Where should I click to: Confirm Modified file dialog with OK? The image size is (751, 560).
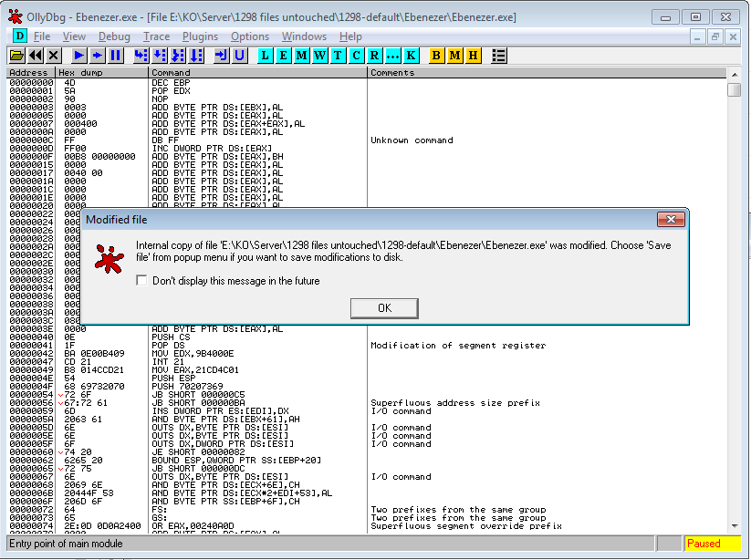tap(384, 308)
